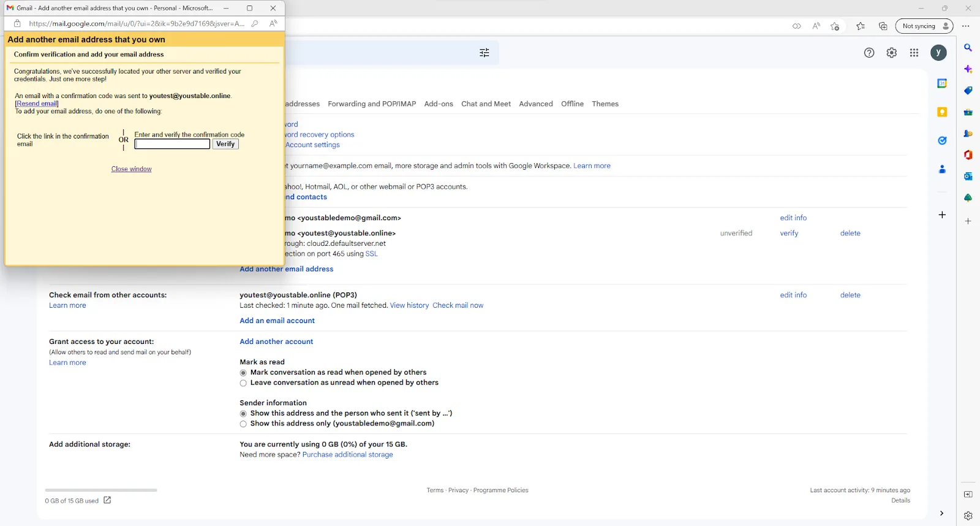The width and height of the screenshot is (980, 526).
Task: Select Show this address only option
Action: (243, 424)
